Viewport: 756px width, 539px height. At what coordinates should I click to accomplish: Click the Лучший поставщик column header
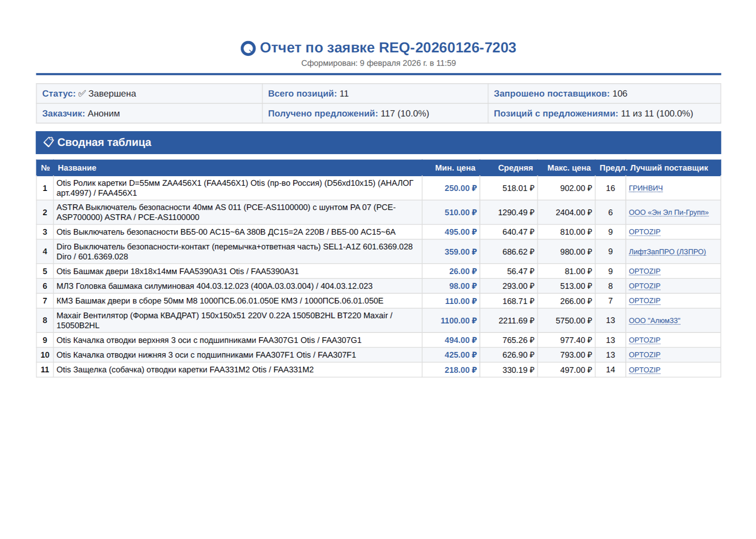pos(669,168)
